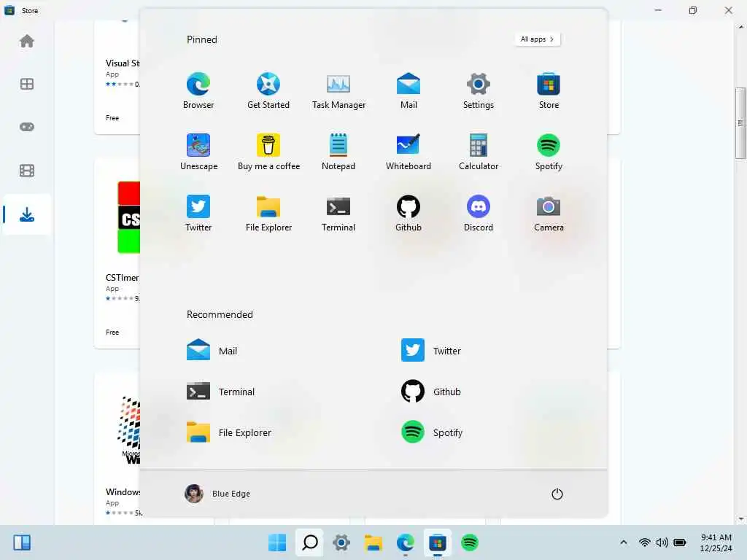This screenshot has height=560, width=747.
Task: Open Spotify under Recommended
Action: (432, 432)
